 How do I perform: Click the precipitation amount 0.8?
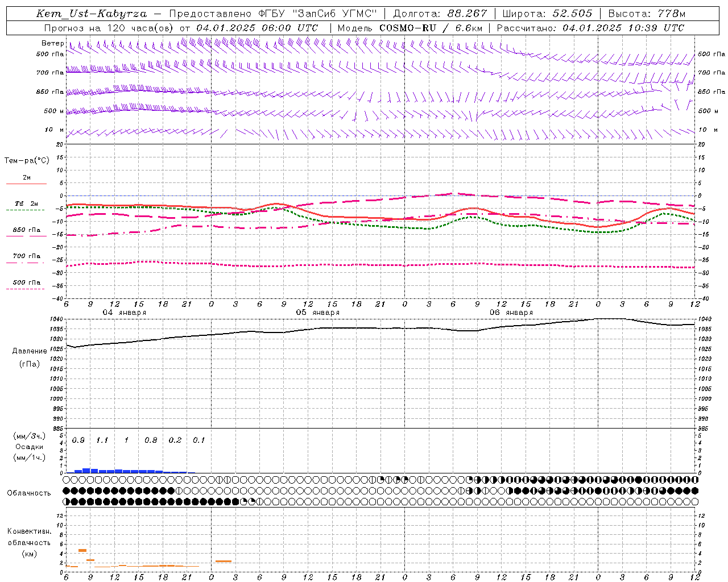tap(151, 440)
